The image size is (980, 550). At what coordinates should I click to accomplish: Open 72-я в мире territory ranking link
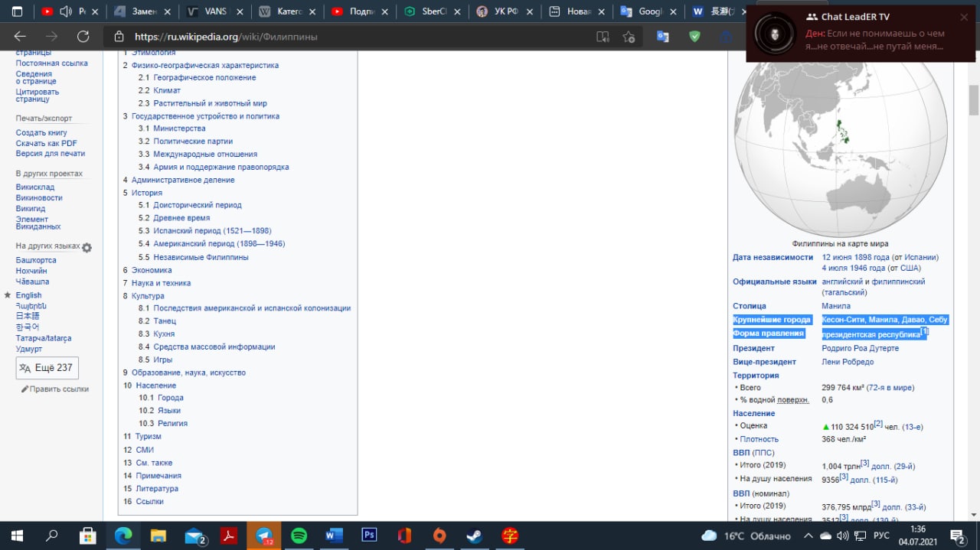[890, 388]
